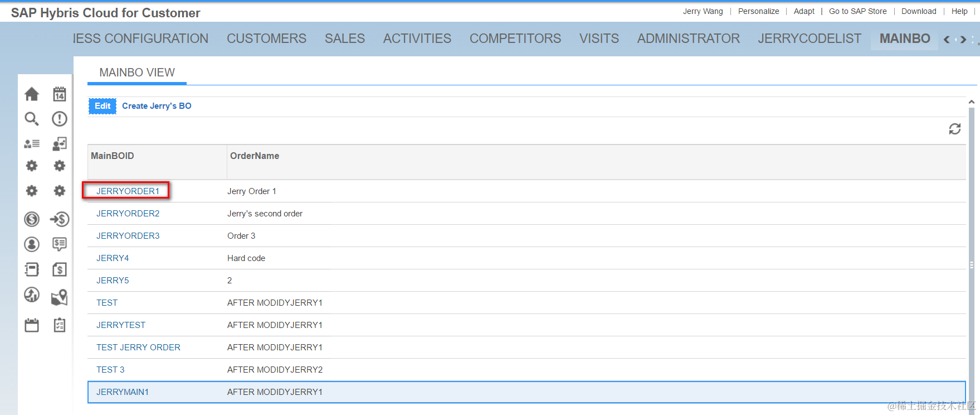This screenshot has height=415, width=980.
Task: Click Create Jerry's BO
Action: (157, 106)
